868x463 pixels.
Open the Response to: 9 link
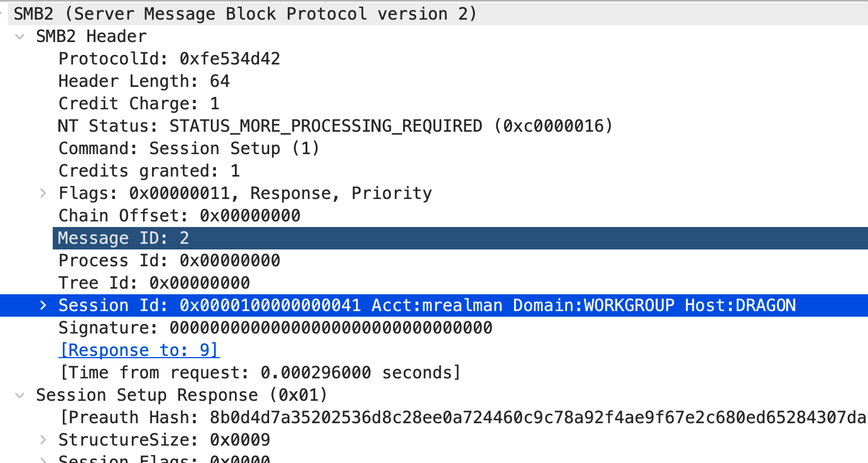tap(139, 350)
